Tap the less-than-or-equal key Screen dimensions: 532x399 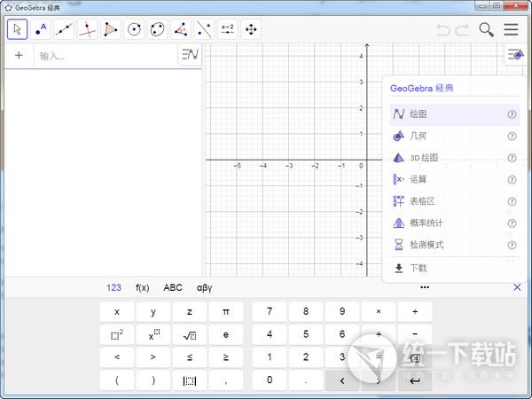pyautogui.click(x=190, y=357)
